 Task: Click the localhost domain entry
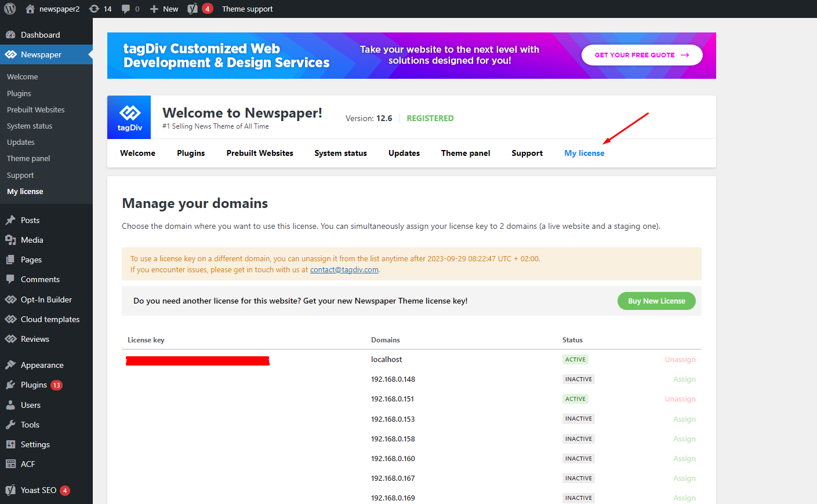tap(386, 359)
